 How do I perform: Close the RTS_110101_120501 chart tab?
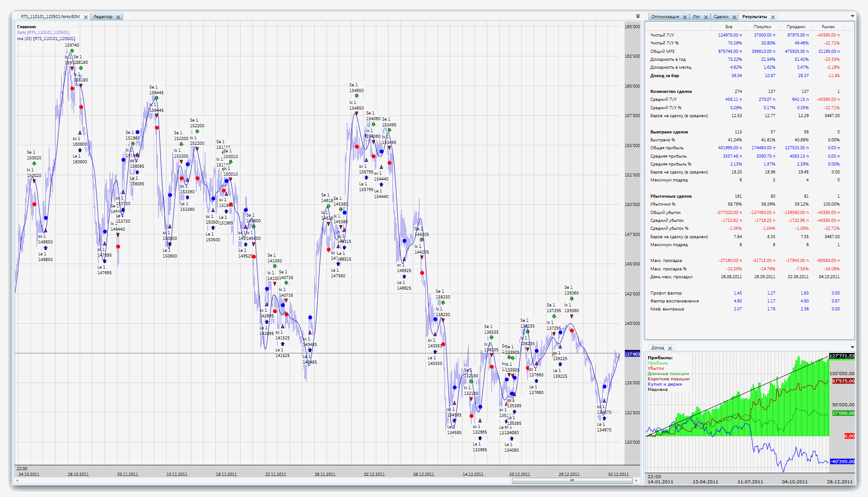(x=86, y=17)
